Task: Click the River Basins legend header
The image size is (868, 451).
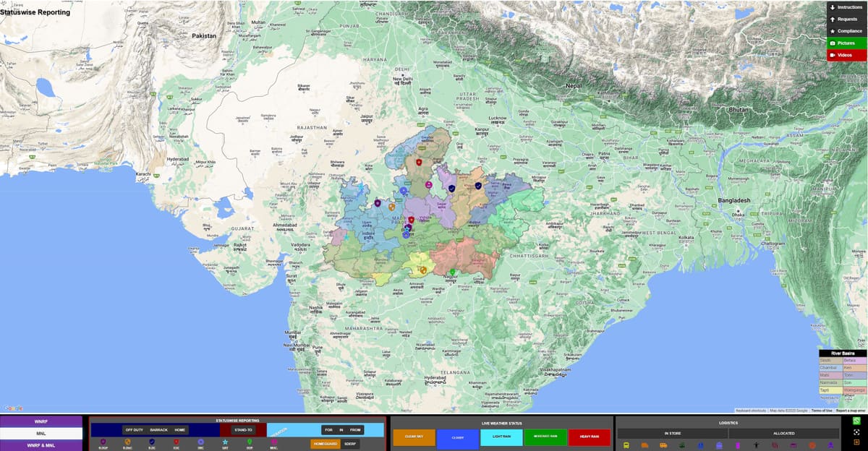Action: point(843,353)
